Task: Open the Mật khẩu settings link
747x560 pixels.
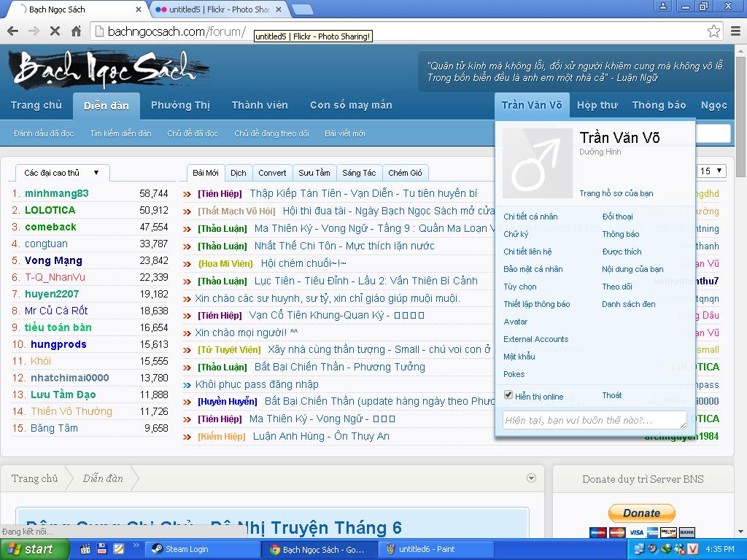Action: pos(519,357)
